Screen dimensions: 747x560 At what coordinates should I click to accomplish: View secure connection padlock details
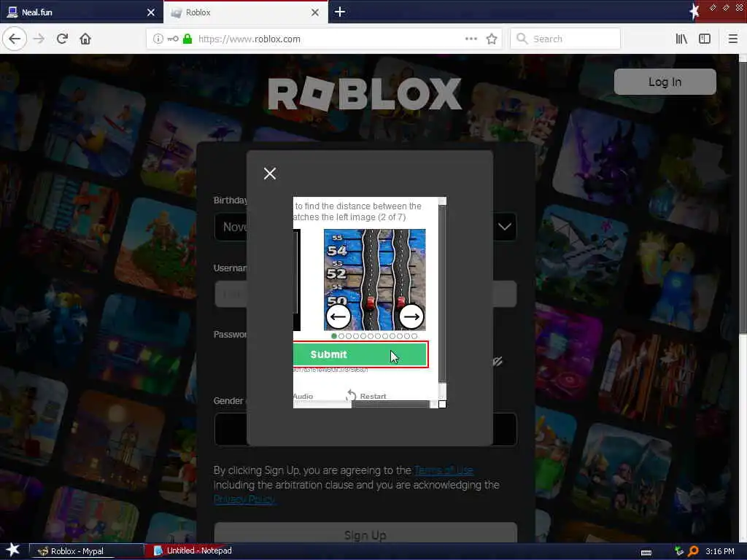click(x=187, y=39)
